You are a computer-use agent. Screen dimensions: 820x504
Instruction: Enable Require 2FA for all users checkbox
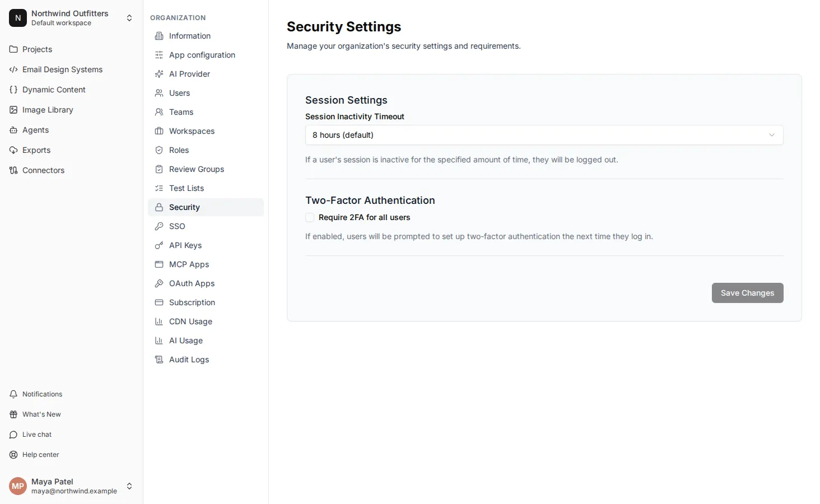click(310, 217)
